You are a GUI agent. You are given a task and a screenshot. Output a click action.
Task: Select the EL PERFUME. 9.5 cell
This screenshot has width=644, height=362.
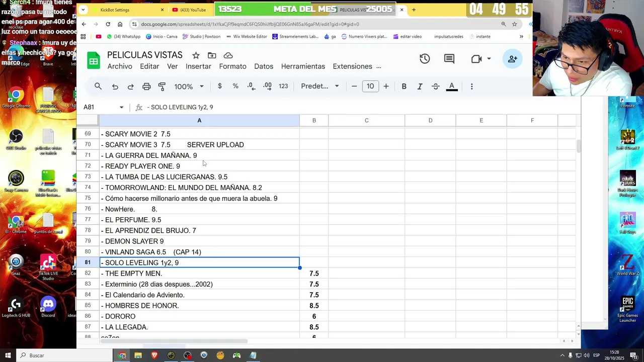pyautogui.click(x=199, y=220)
